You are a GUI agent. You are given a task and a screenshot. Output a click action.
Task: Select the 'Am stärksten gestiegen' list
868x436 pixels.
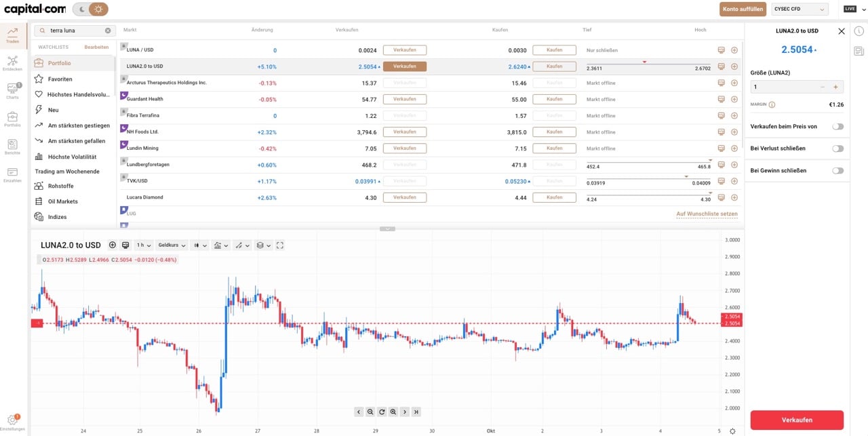pos(72,125)
